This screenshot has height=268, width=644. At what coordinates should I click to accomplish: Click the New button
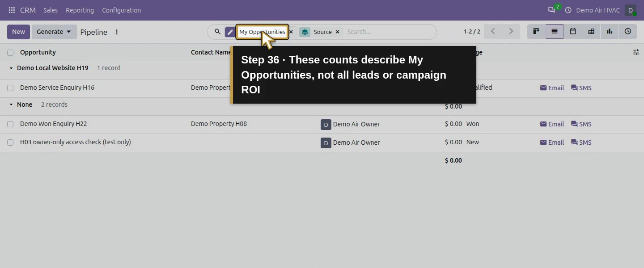18,32
